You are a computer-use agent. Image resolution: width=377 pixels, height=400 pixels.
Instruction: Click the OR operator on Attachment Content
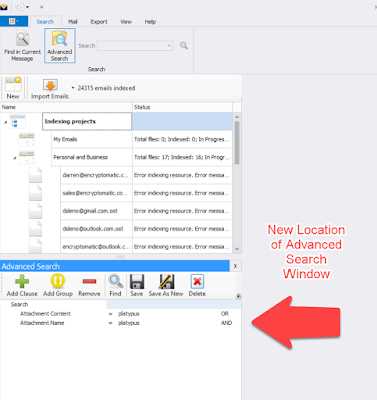(225, 314)
